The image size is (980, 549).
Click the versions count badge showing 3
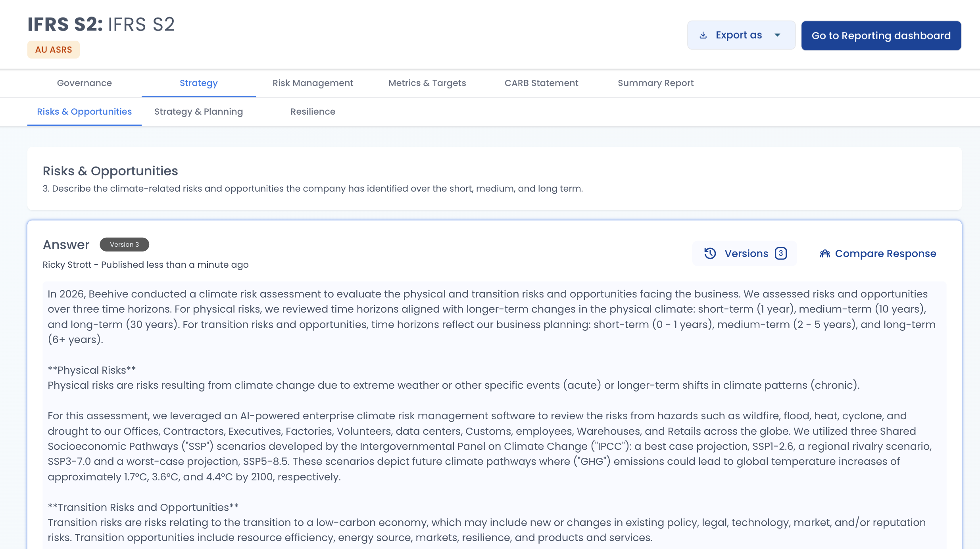pos(780,253)
